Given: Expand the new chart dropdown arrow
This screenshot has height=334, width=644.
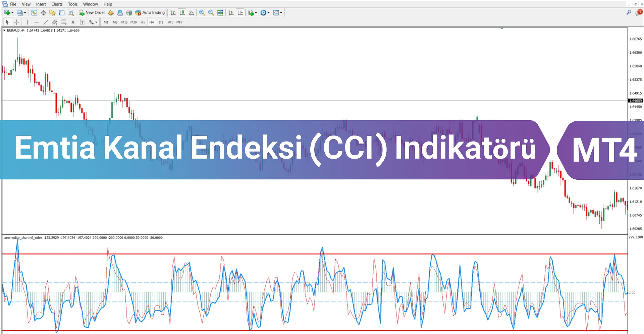Looking at the screenshot, I should click(x=12, y=12).
